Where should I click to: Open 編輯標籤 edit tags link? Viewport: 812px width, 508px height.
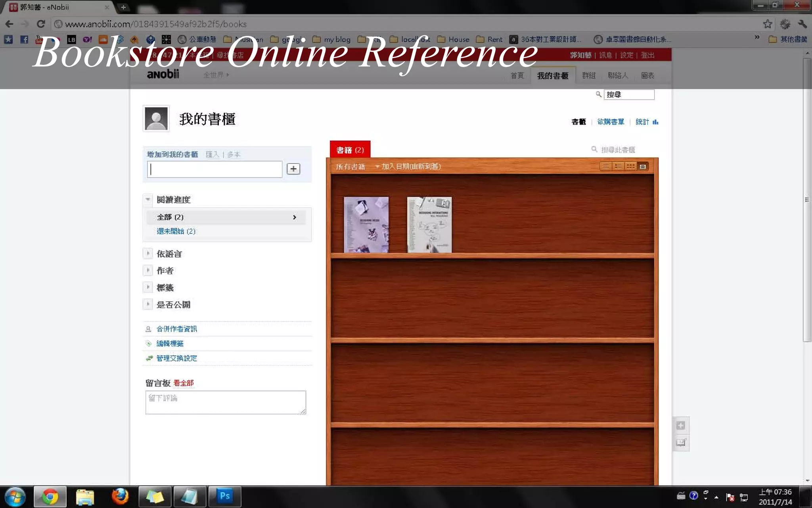pyautogui.click(x=170, y=343)
